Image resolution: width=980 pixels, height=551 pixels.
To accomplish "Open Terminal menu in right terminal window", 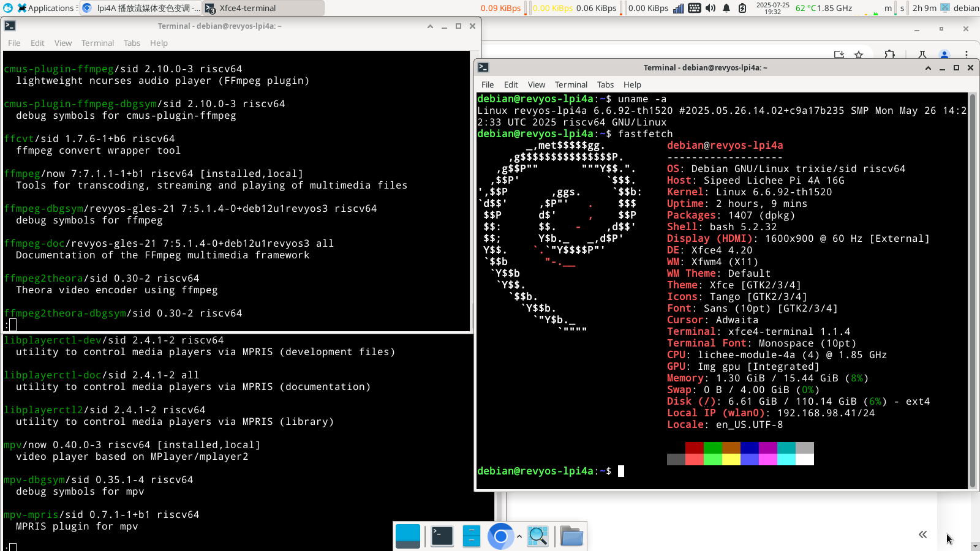I will click(x=571, y=84).
